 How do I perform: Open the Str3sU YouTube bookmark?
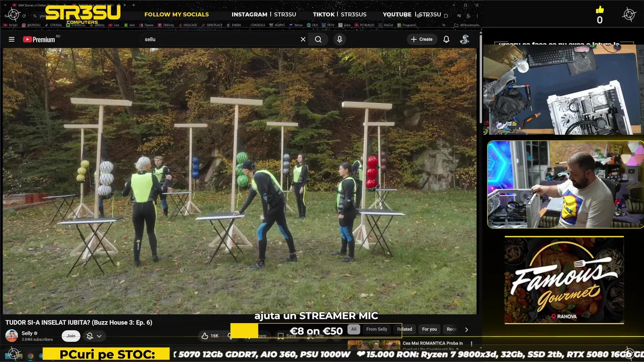[11, 25]
